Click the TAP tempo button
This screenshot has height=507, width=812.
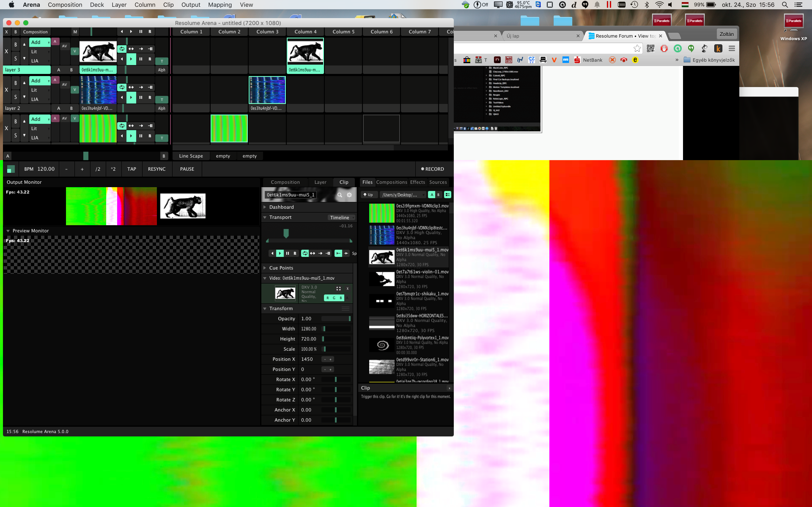(132, 169)
